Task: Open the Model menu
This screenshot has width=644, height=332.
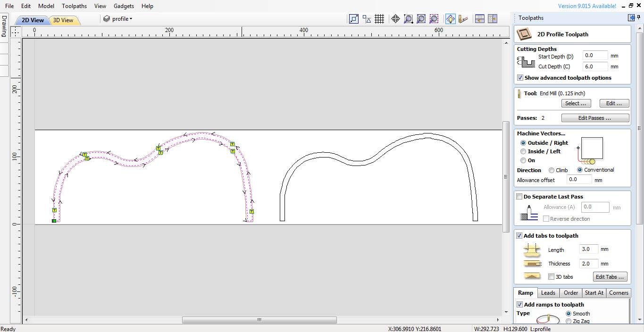Action: click(x=46, y=6)
